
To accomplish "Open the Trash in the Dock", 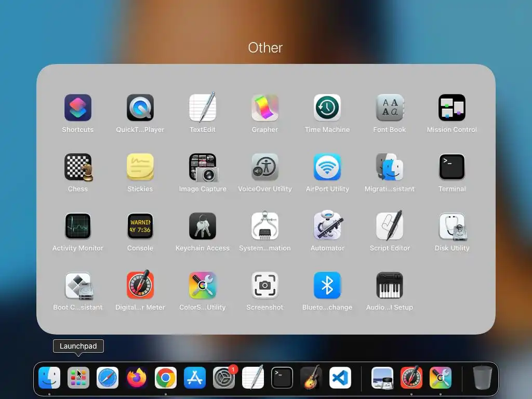I will [x=483, y=378].
